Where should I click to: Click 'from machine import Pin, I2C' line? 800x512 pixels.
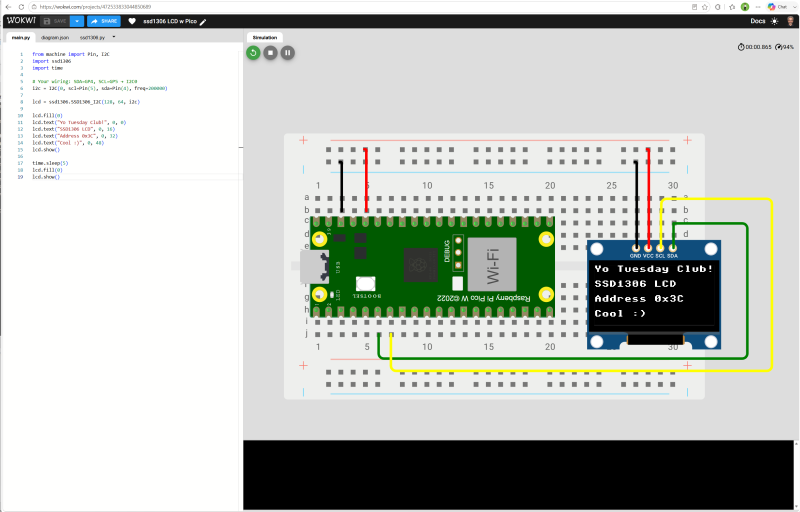click(x=71, y=54)
